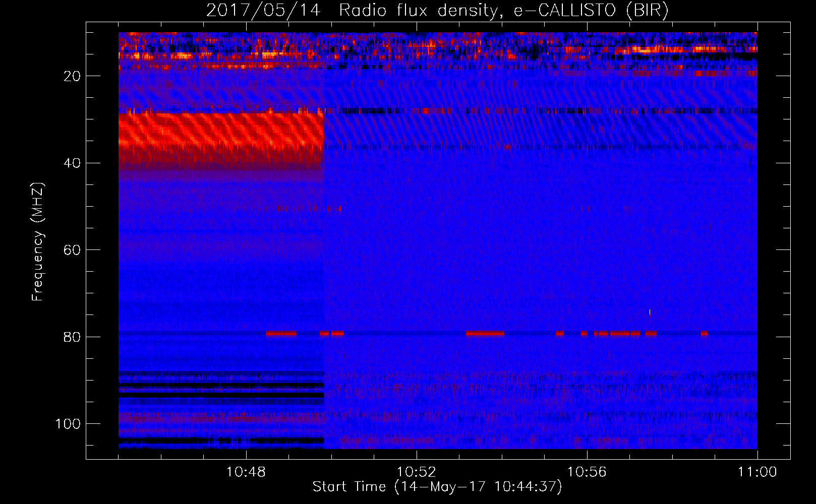This screenshot has height=504, width=816.
Task: Click the 10:52 time tick label
Action: pos(417,472)
